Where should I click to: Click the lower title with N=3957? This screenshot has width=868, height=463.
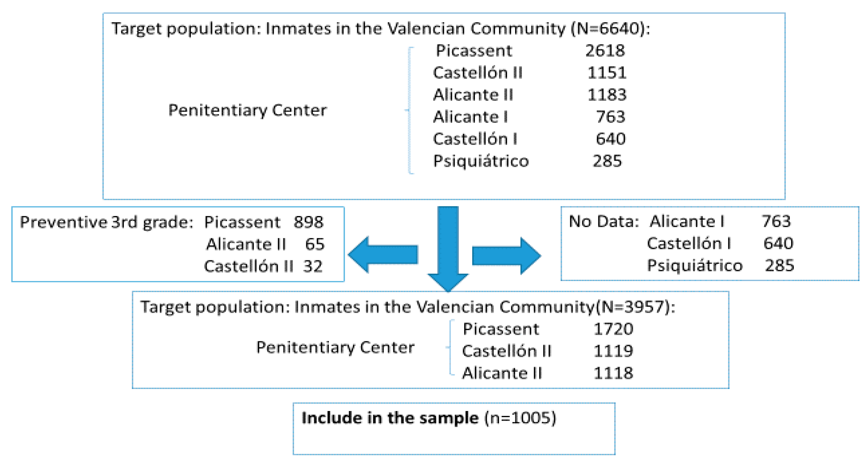[x=408, y=307]
